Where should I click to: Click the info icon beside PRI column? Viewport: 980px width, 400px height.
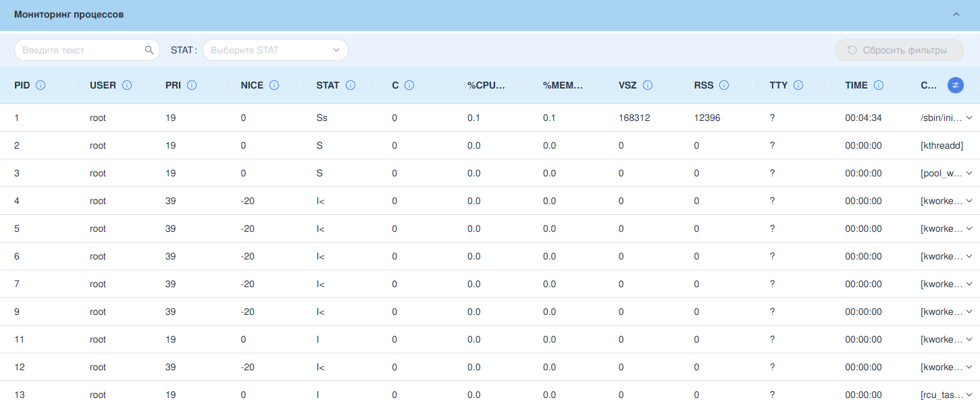191,85
